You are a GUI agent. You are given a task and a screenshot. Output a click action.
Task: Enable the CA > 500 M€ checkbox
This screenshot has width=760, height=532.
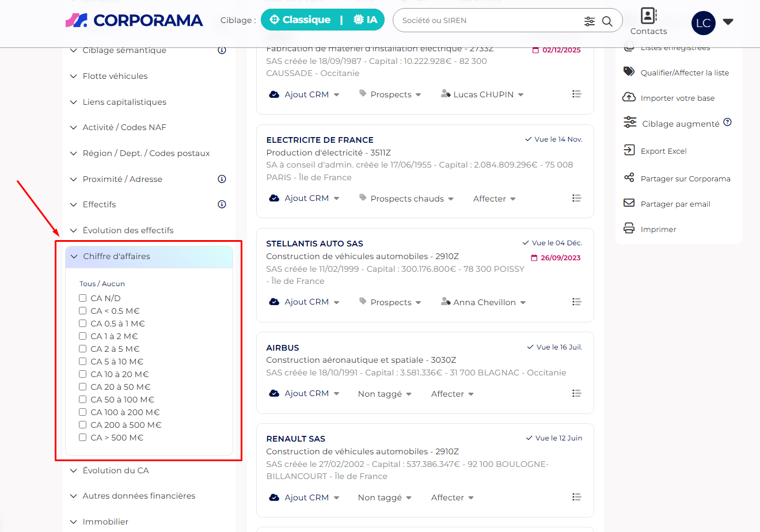click(x=83, y=438)
